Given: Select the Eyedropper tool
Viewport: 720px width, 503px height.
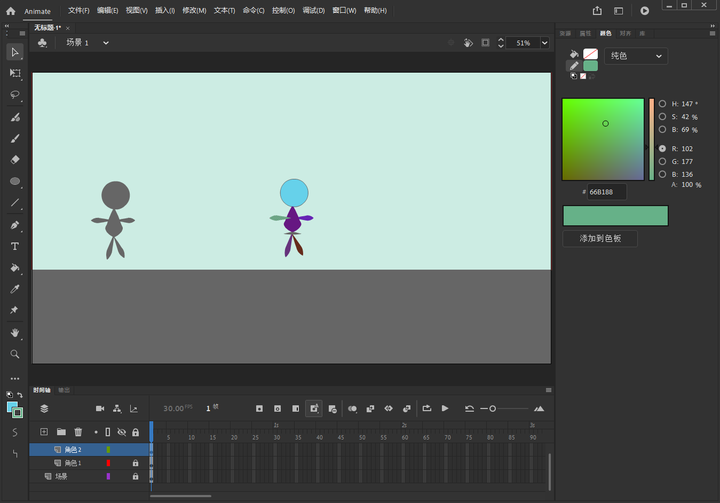Looking at the screenshot, I should coord(15,289).
